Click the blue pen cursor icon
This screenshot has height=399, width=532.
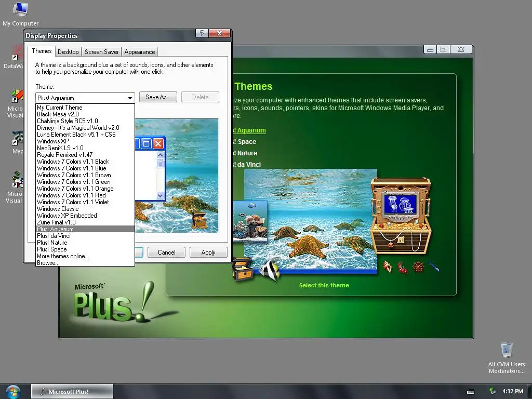(434, 267)
